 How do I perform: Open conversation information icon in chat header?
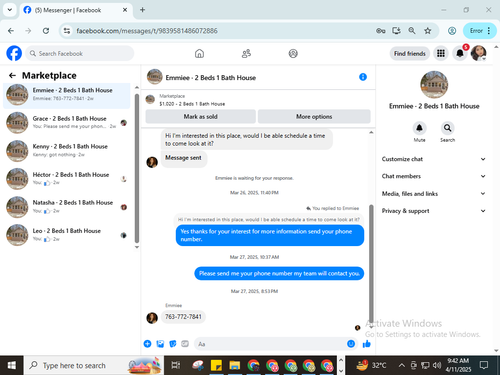[363, 77]
